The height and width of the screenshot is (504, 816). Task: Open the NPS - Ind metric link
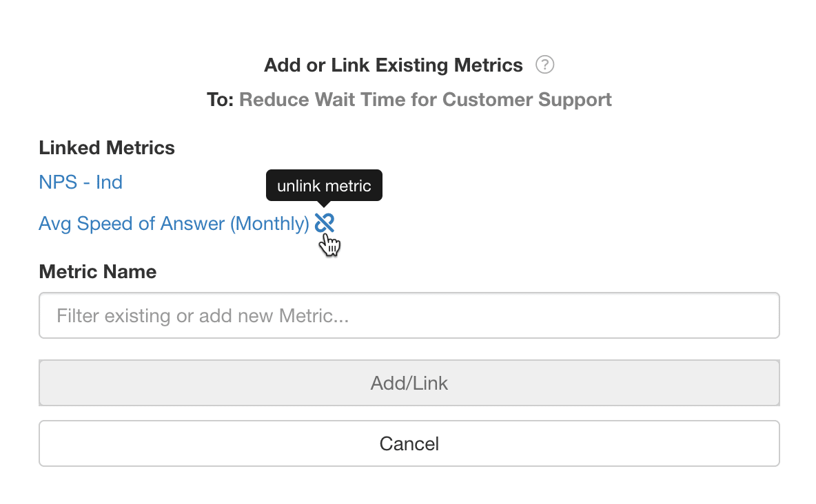[x=81, y=182]
